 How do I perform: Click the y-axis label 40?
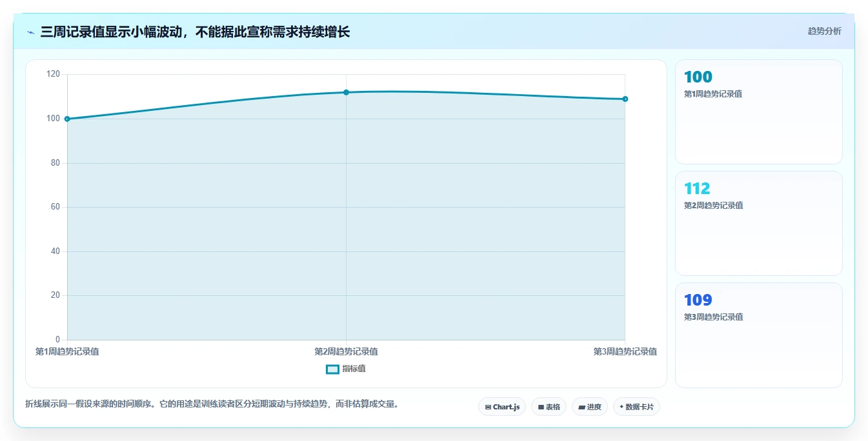pos(56,251)
